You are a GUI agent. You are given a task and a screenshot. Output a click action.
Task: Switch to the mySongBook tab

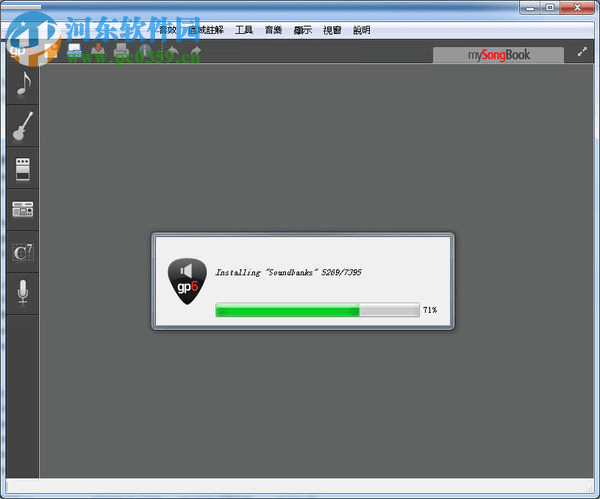(498, 55)
